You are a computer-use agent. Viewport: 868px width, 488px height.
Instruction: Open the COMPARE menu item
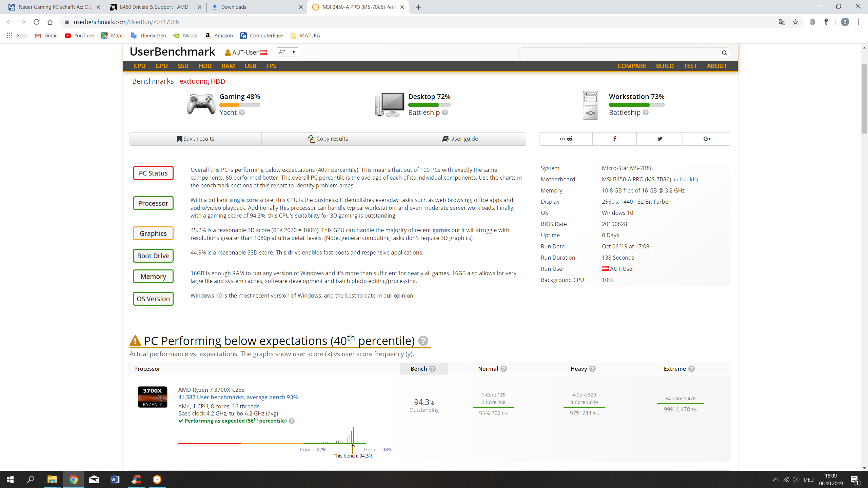click(631, 66)
